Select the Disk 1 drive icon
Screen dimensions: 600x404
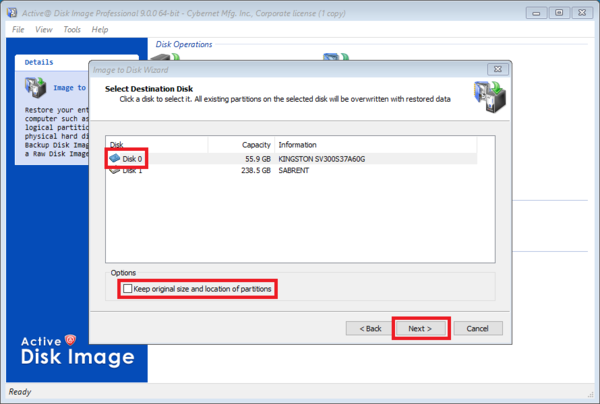[115, 170]
